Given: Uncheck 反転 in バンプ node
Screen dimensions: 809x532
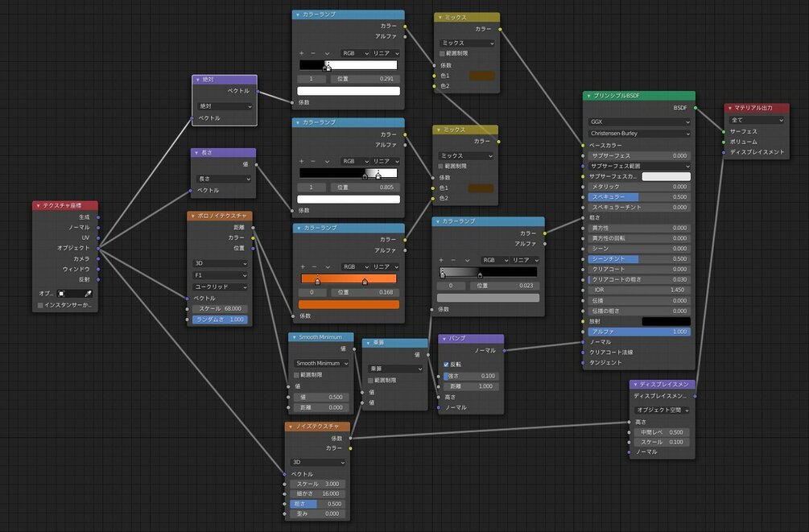Looking at the screenshot, I should (x=446, y=365).
